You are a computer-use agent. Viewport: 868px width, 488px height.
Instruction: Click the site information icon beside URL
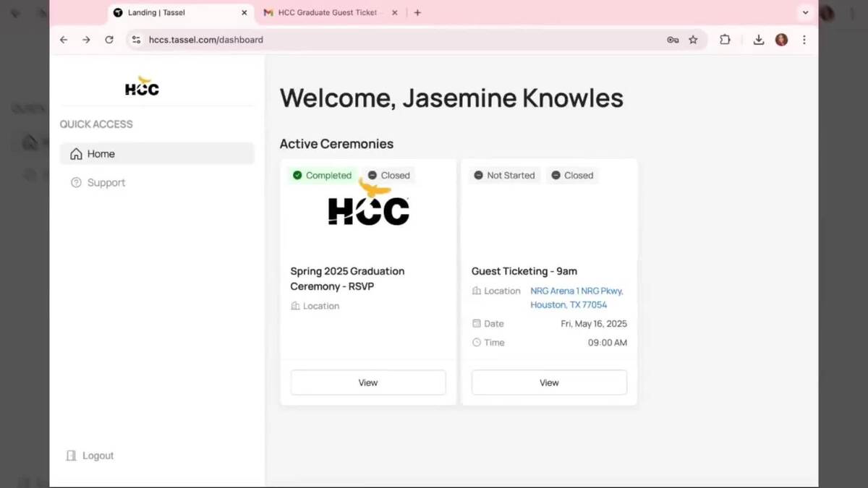coord(136,40)
